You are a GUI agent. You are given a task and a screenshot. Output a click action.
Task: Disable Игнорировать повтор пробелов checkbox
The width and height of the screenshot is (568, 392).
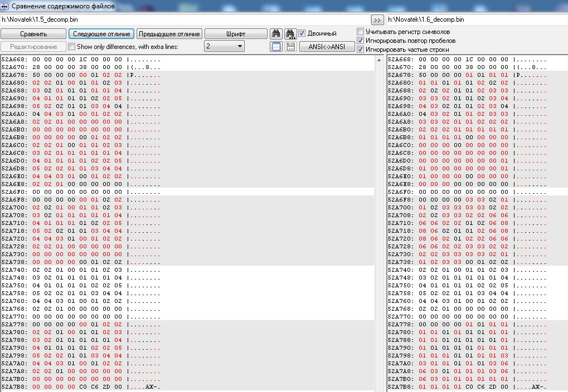(x=361, y=41)
